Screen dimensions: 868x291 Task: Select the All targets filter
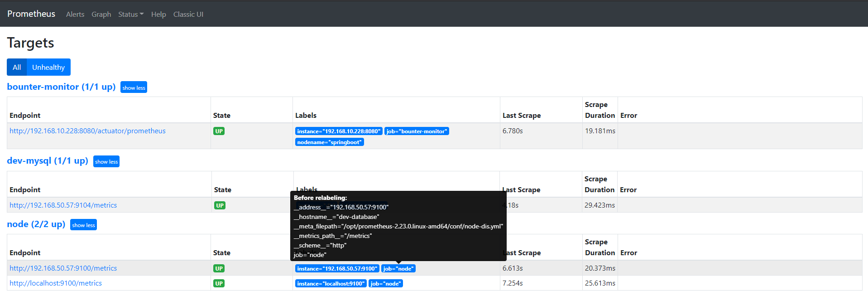(x=17, y=67)
